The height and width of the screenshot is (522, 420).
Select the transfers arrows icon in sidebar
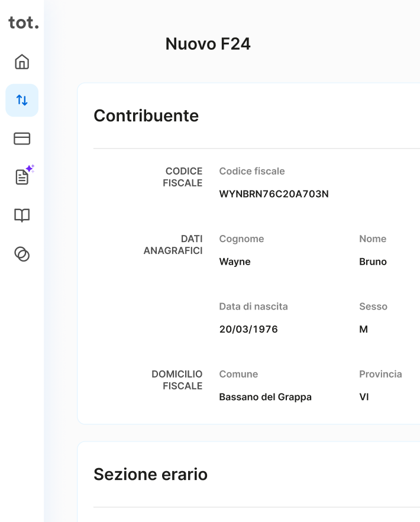pos(22,100)
